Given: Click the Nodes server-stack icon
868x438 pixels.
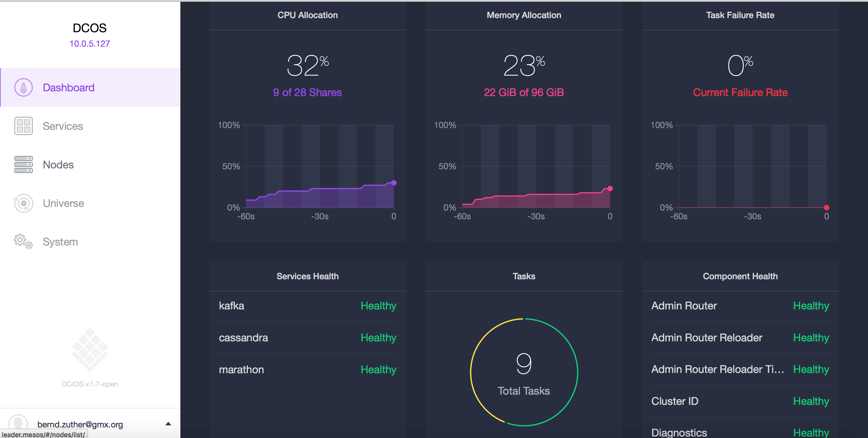Looking at the screenshot, I should (x=23, y=165).
